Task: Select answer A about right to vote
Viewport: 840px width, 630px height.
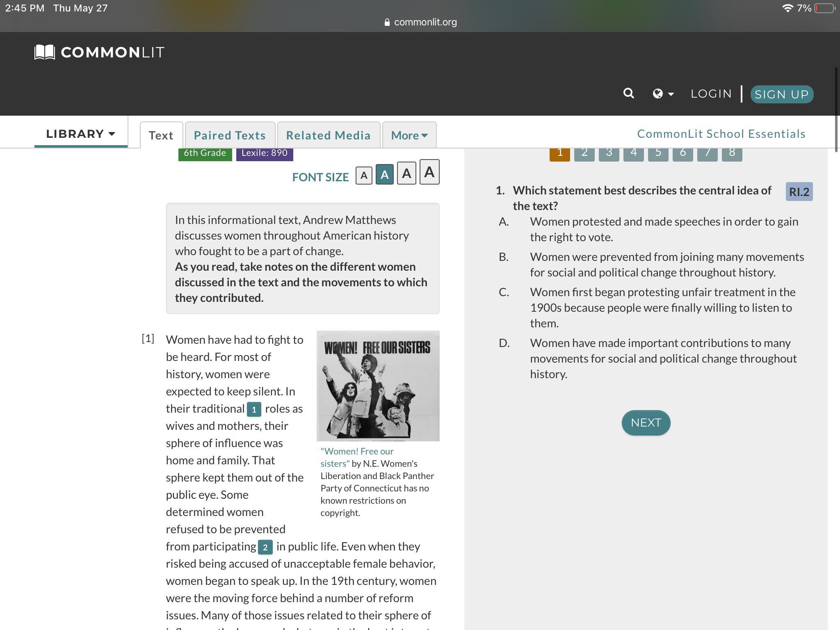Action: coord(664,229)
